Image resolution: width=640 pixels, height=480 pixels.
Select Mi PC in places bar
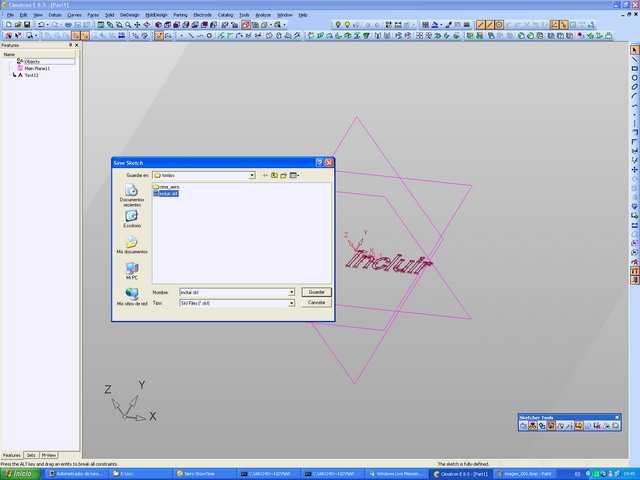point(131,271)
